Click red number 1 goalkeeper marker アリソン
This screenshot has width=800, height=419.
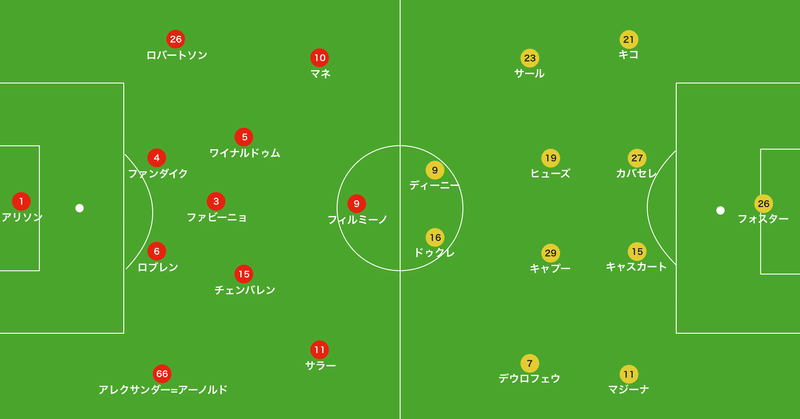(x=21, y=201)
